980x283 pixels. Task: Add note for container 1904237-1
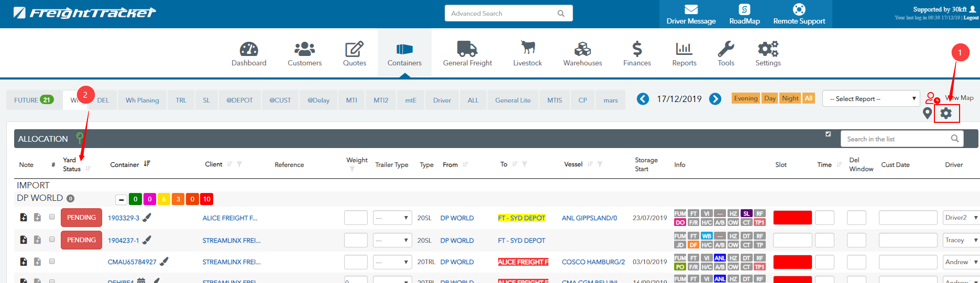pyautogui.click(x=24, y=240)
